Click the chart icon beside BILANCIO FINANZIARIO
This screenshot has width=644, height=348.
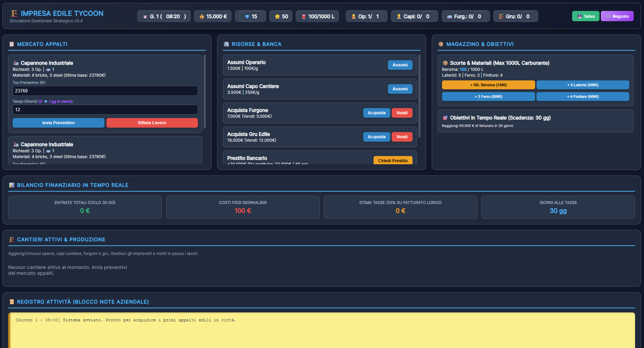click(12, 185)
